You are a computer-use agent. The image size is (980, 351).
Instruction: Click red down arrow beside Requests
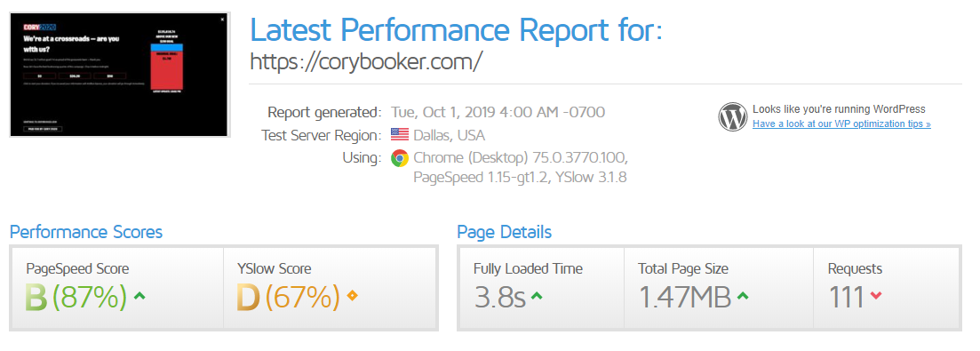(876, 296)
